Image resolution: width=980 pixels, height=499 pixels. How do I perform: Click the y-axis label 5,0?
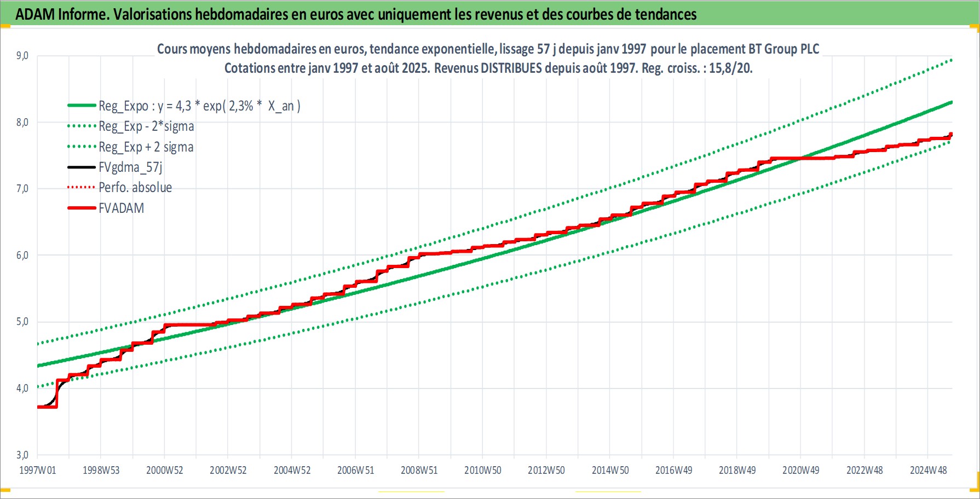[22, 322]
